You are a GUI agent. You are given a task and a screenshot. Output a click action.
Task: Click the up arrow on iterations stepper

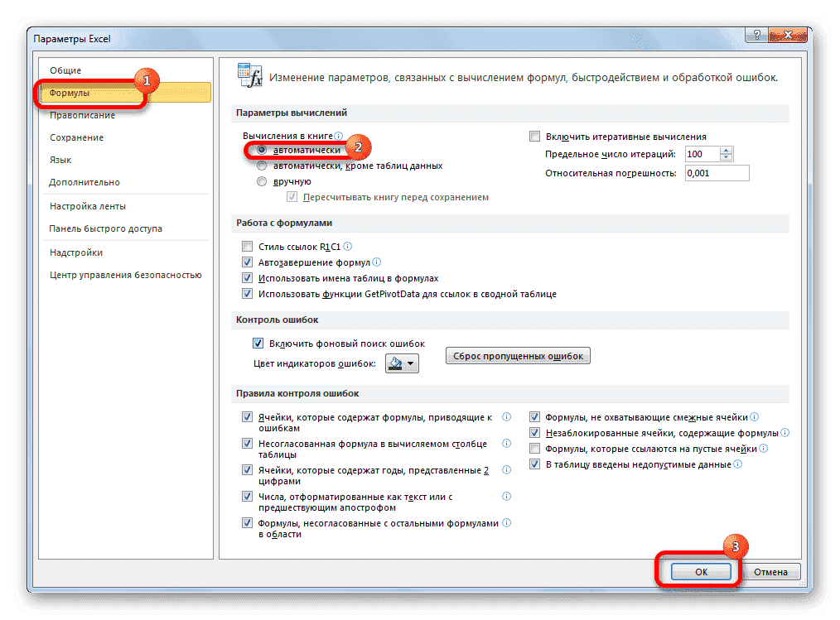pos(724,150)
